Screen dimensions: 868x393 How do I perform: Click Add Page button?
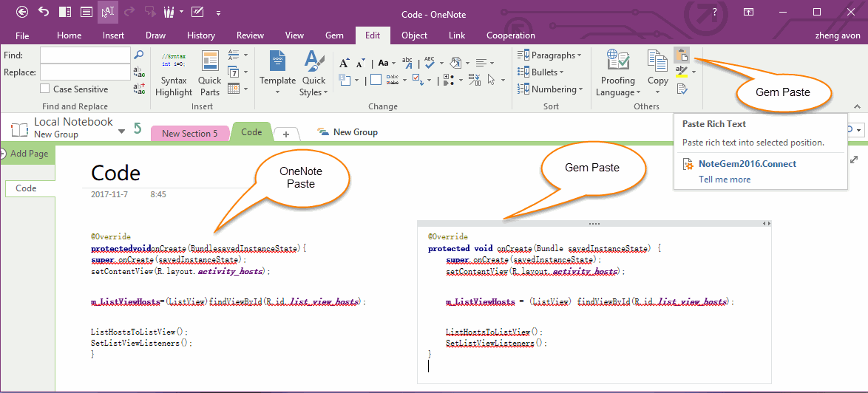(28, 154)
